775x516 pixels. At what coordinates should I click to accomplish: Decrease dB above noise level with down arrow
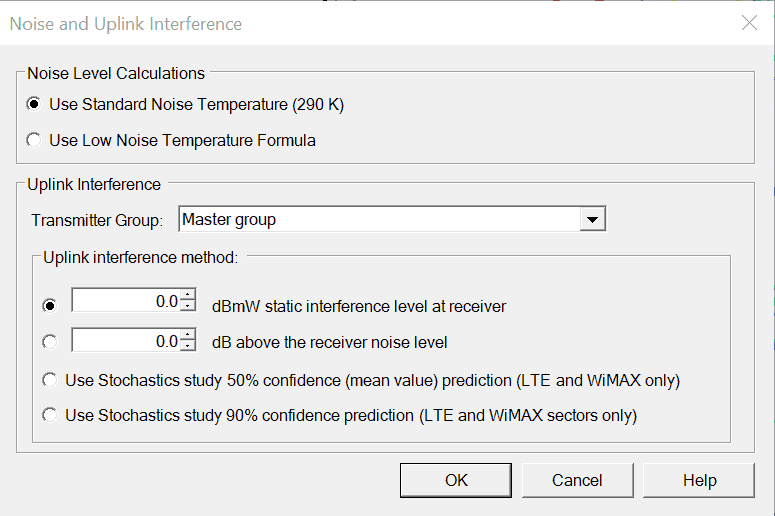pyautogui.click(x=188, y=346)
